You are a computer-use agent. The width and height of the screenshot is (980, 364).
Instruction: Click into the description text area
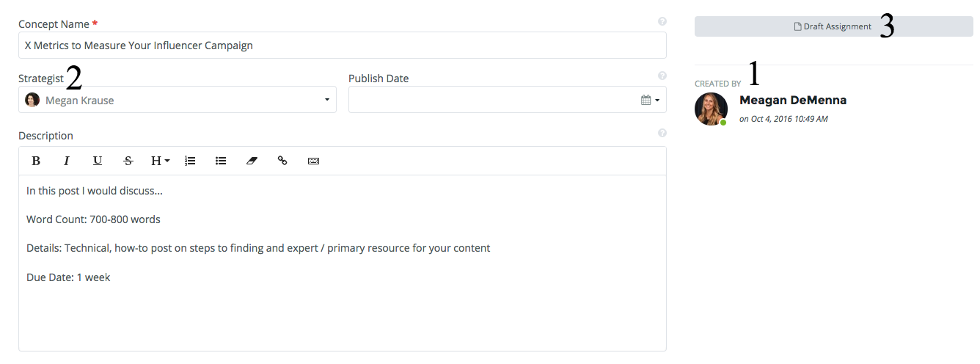(x=343, y=263)
